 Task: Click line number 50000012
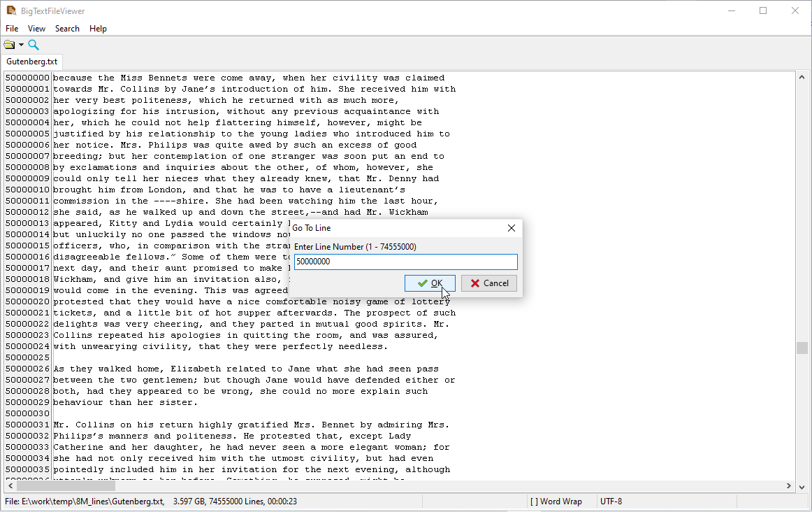coord(27,212)
